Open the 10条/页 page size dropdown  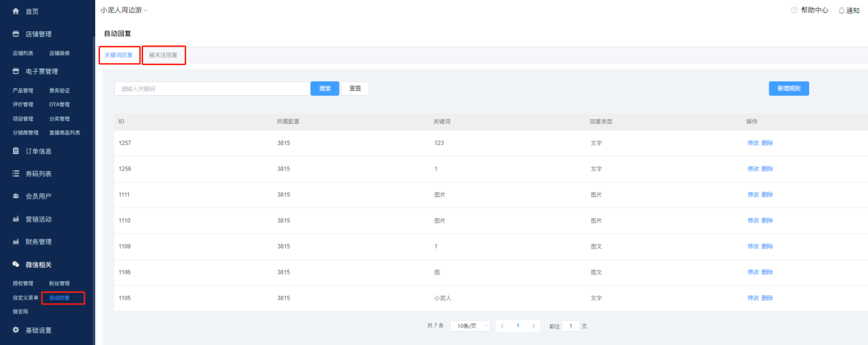(x=470, y=326)
